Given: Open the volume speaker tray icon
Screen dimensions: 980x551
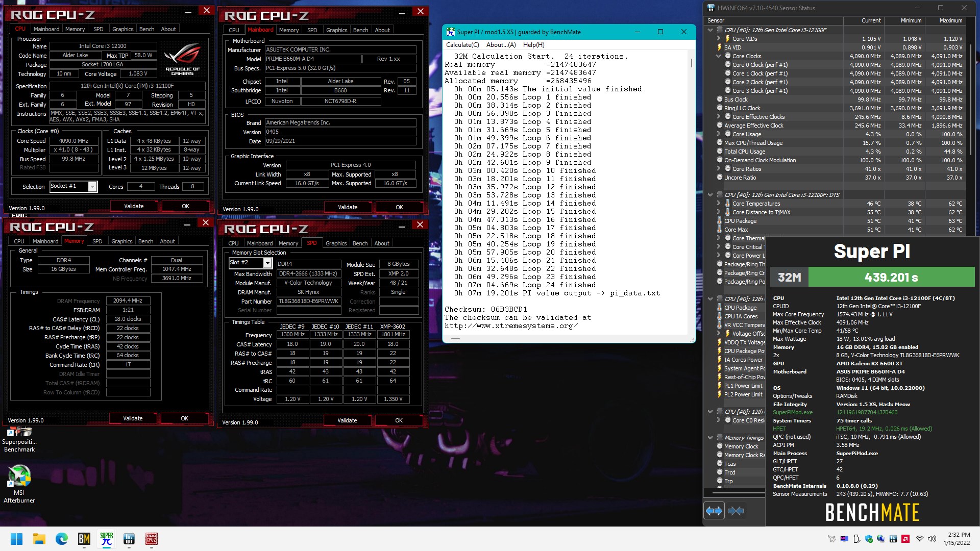Looking at the screenshot, I should point(932,539).
